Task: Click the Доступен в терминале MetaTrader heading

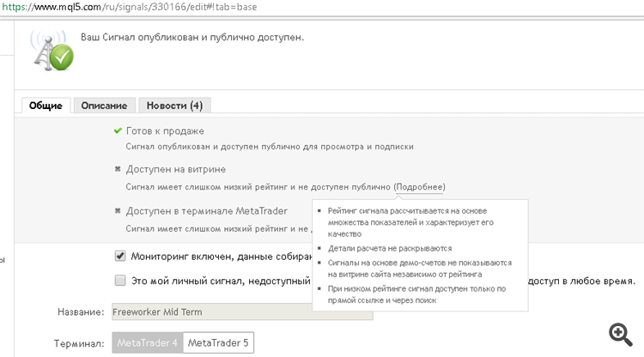Action: point(207,211)
